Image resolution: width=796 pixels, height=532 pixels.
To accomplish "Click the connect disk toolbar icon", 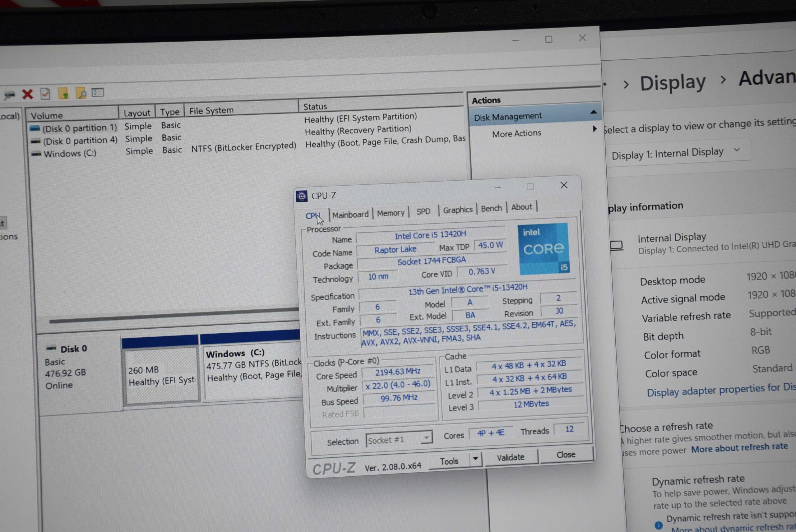I will [x=9, y=95].
